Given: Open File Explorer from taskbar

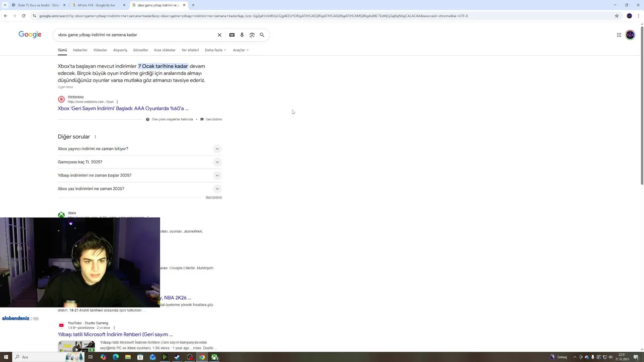Looking at the screenshot, I should [128, 357].
